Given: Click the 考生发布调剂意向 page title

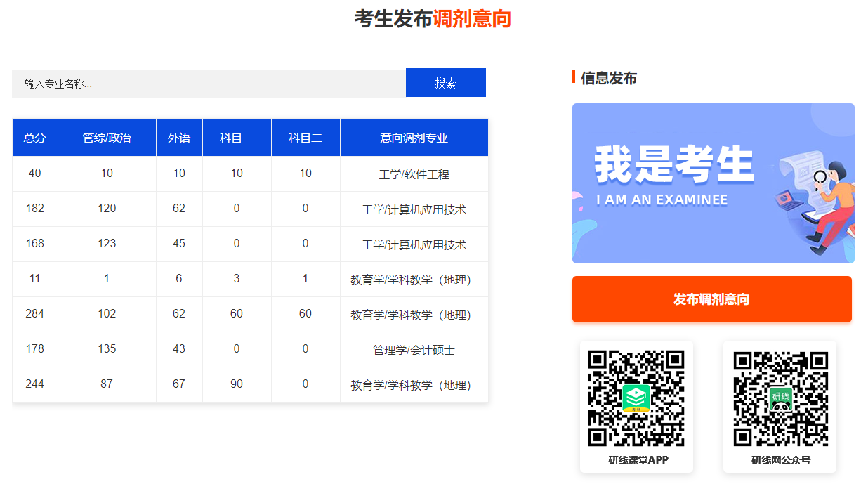Looking at the screenshot, I should coord(433,19).
